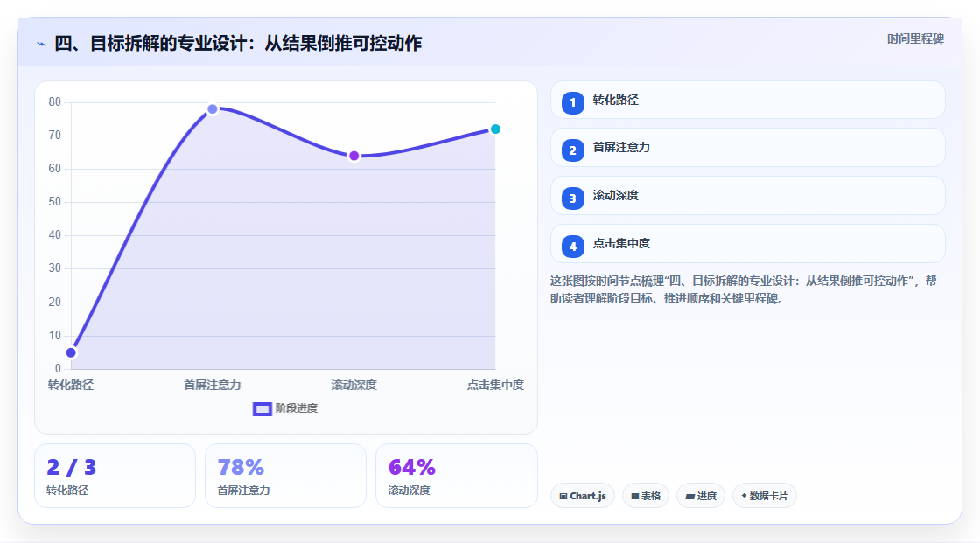980x543 pixels.
Task: Click the number 2 badge for 首屏注意力
Action: 572,150
